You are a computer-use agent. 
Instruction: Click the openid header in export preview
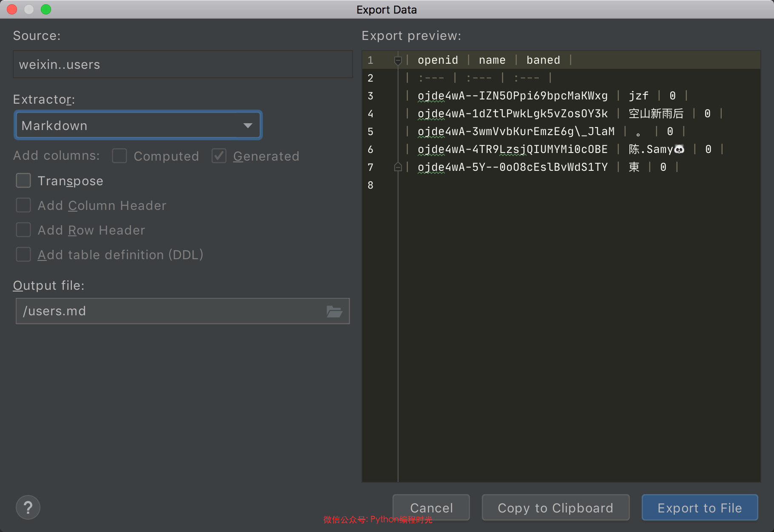(x=438, y=60)
